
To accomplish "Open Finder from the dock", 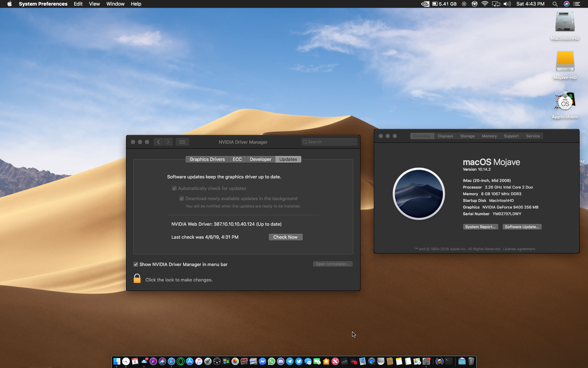I will [117, 361].
